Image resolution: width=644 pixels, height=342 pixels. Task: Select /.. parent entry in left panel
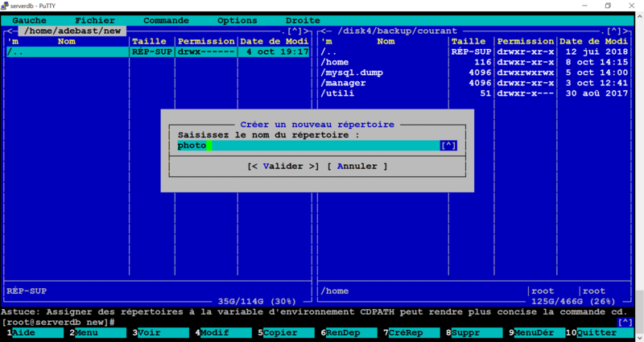158,52
